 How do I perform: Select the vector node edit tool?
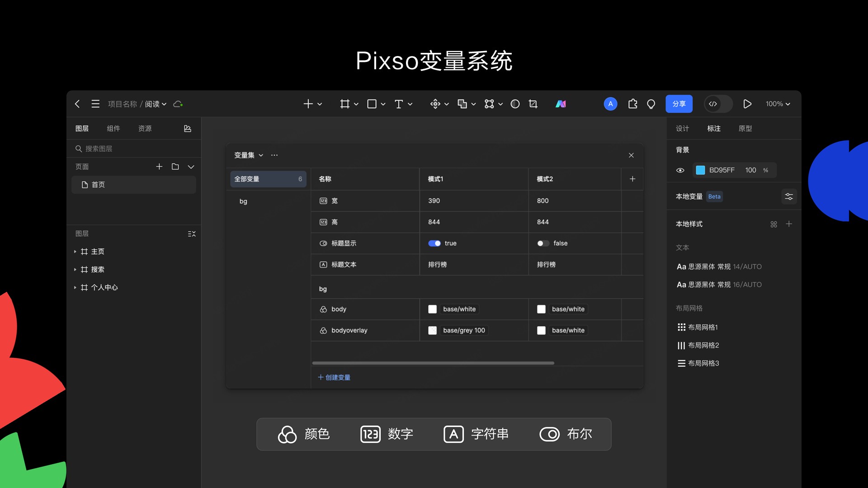489,104
